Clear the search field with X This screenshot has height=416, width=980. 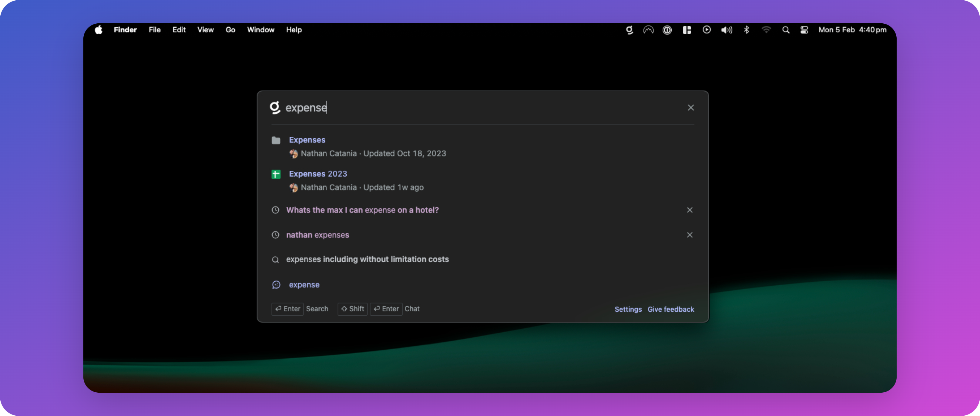point(690,108)
